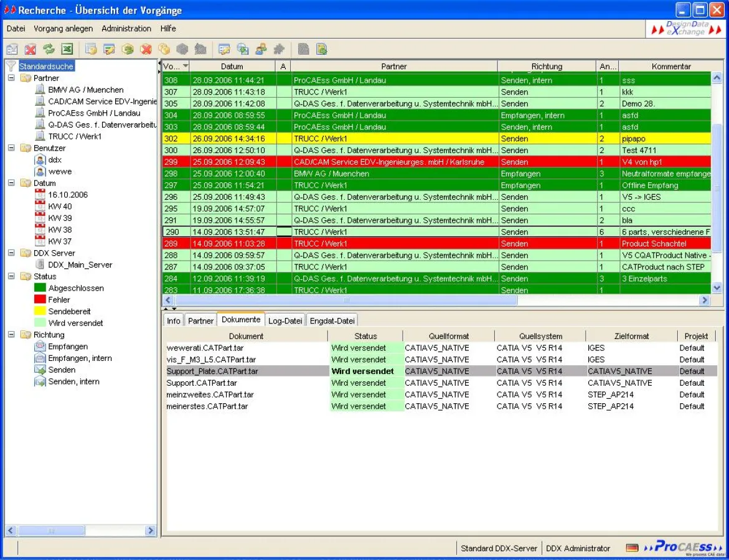Click the globe-with-plus toolbar icon
The image size is (729, 560).
[242, 49]
